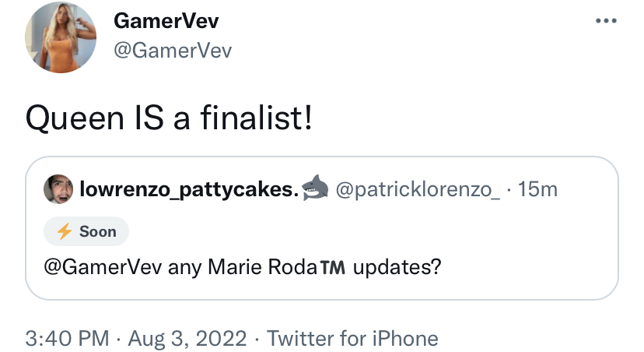Select the Soon label badge
644x352 pixels.
point(86,231)
